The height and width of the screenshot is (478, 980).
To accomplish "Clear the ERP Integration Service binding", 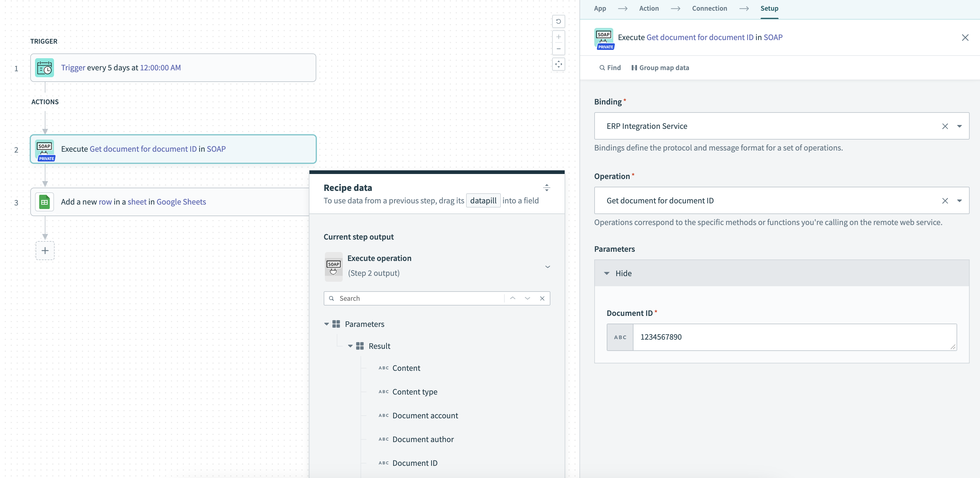I will point(945,126).
